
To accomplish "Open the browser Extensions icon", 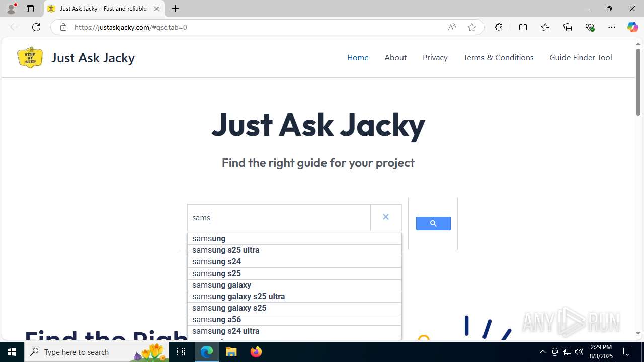I will pyautogui.click(x=499, y=27).
